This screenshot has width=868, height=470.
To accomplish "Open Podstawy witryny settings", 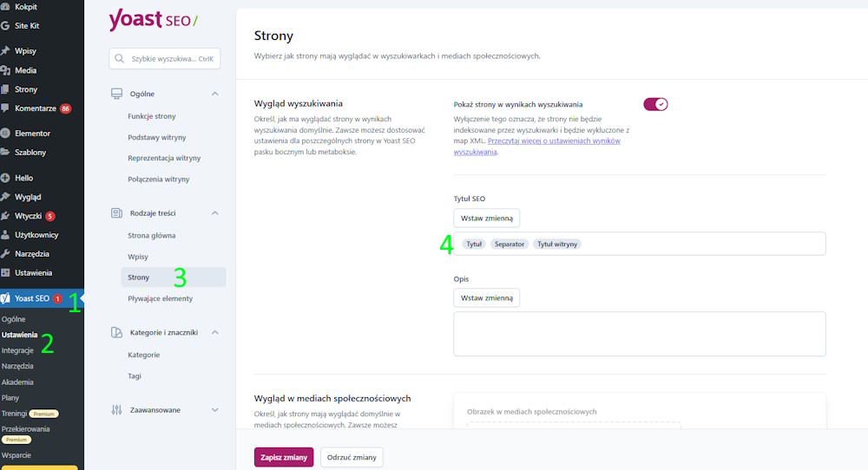I will pos(156,137).
